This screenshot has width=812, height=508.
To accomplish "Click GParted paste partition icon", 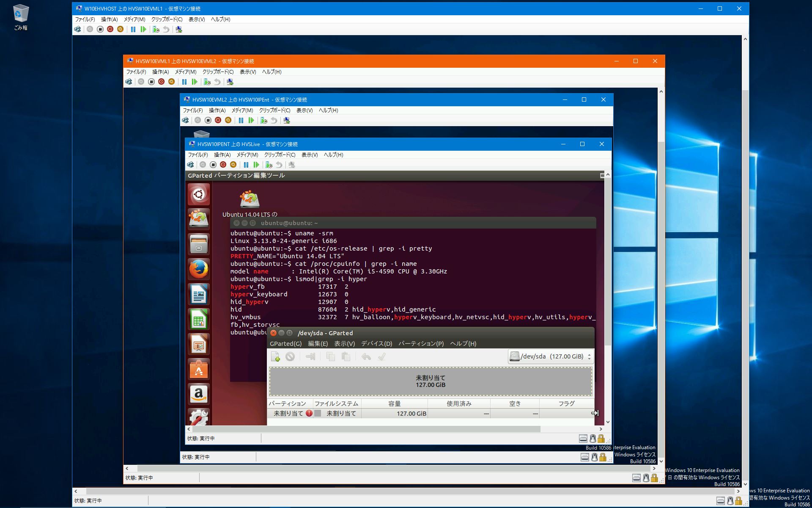I will tap(346, 357).
